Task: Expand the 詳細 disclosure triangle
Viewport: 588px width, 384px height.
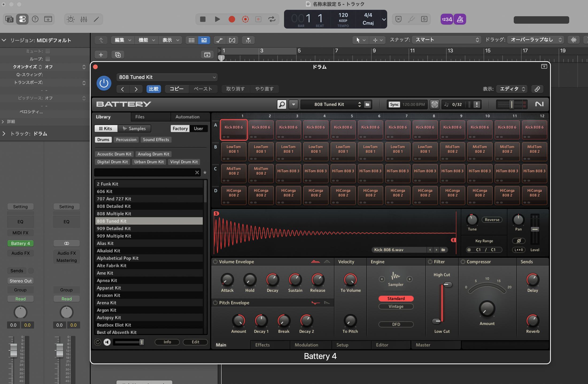Action: pos(3,122)
